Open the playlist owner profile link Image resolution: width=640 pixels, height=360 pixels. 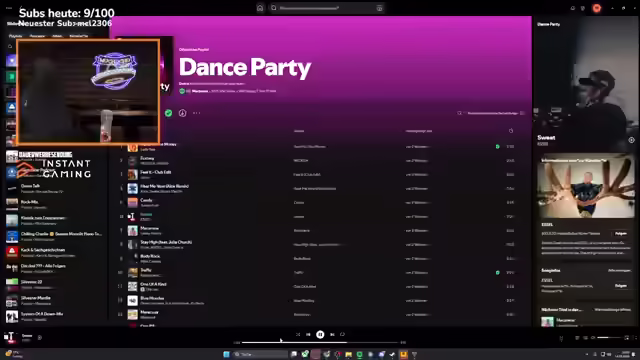(200, 91)
